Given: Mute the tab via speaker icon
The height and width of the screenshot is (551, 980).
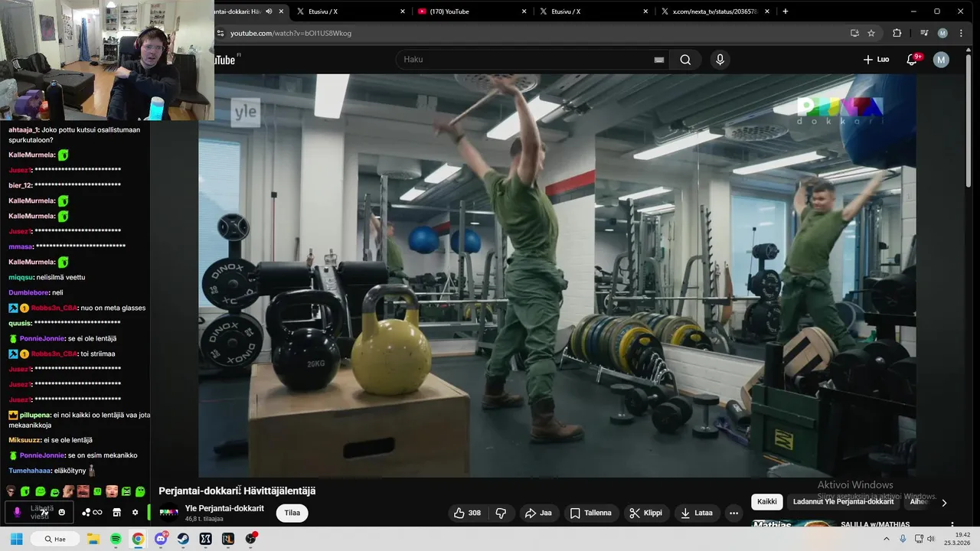Looking at the screenshot, I should click(269, 11).
